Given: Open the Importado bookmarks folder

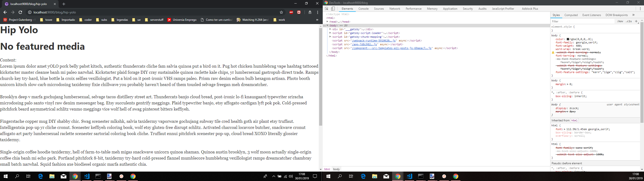Looking at the screenshot, I should pyautogui.click(x=65, y=20).
